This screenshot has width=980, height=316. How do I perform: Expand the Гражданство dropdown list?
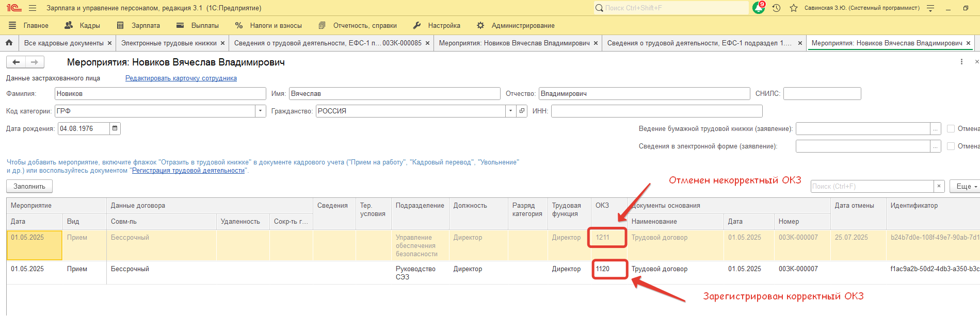[510, 111]
